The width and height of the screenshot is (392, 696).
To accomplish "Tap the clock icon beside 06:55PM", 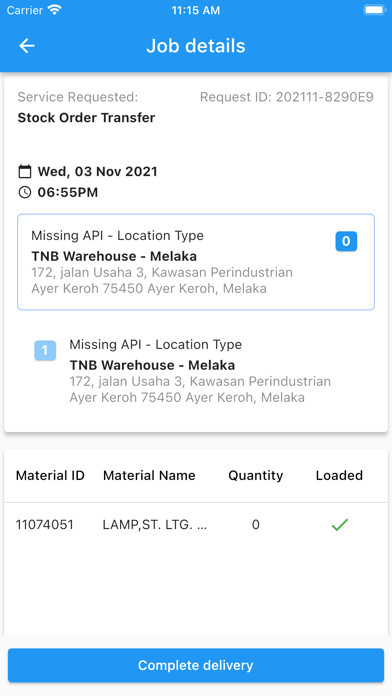I will 25,192.
